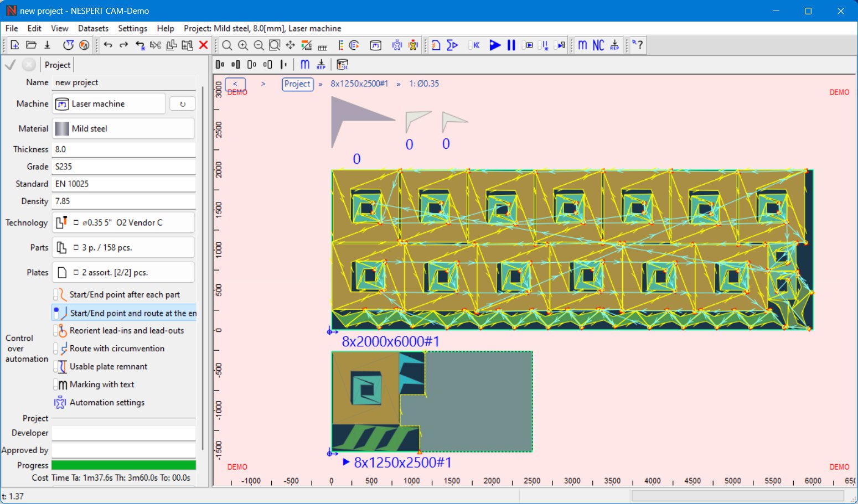Open the Mild steel material selector
The height and width of the screenshot is (504, 858).
123,128
